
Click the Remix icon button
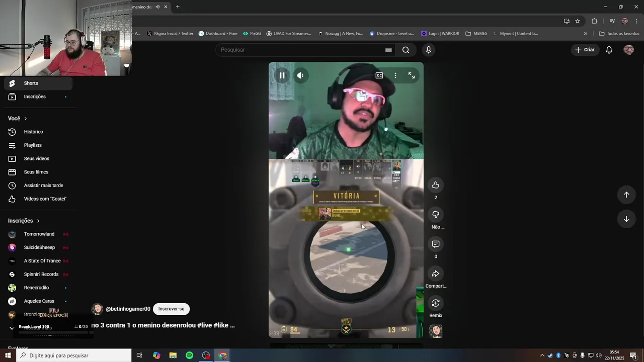click(436, 303)
